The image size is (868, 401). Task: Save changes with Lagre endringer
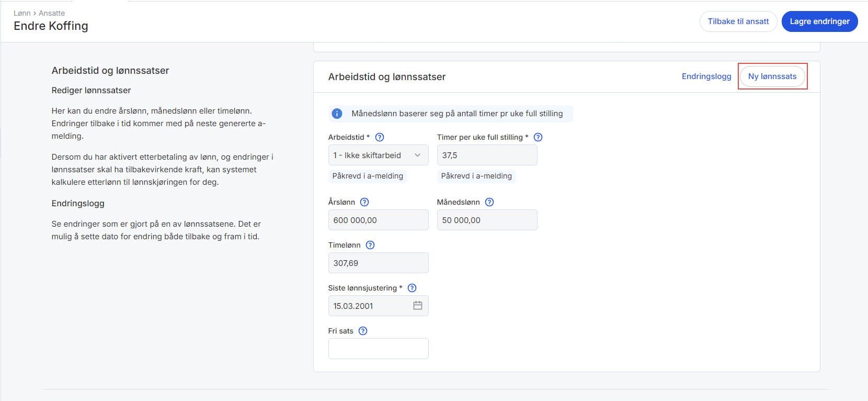819,21
